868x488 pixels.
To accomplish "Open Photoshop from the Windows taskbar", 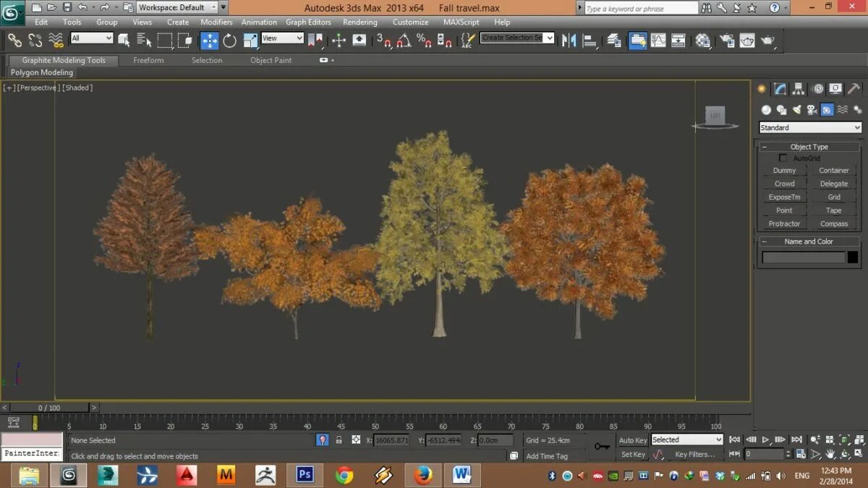I will point(305,475).
